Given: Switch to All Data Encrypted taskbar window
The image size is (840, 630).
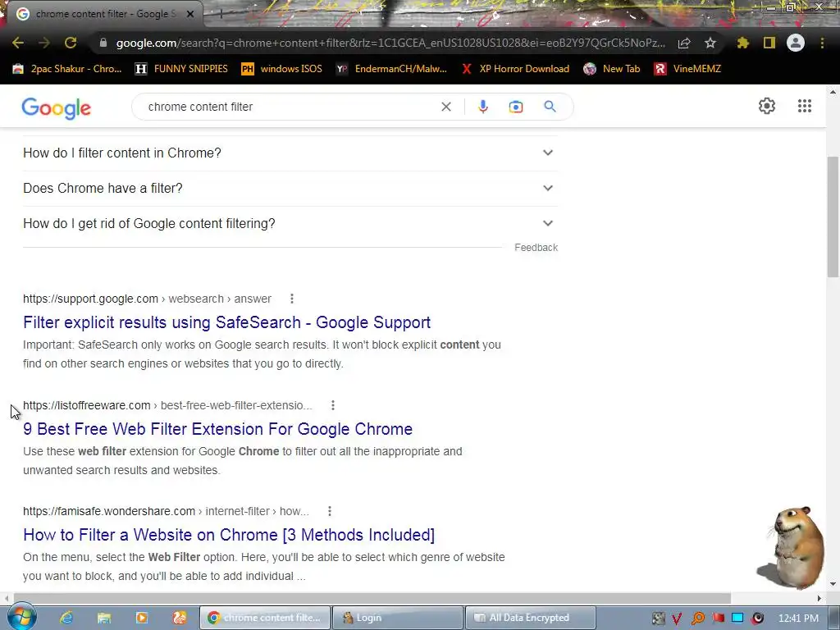Looking at the screenshot, I should pos(531,618).
